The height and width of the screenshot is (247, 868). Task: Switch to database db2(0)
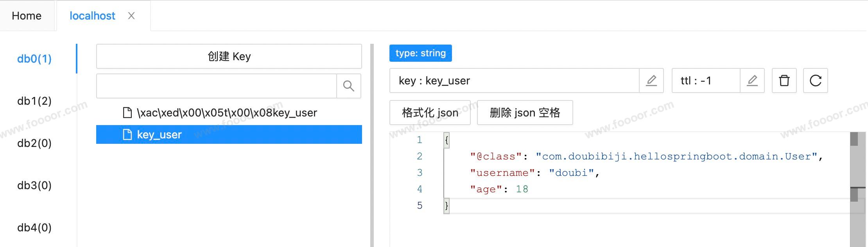coord(34,143)
